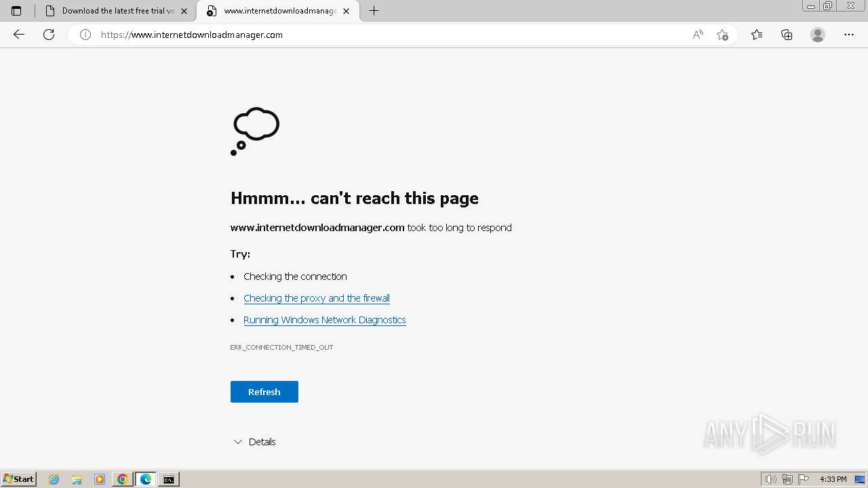Open 'Checking the proxy and the firewall' link
Image resolution: width=868 pixels, height=488 pixels.
[317, 298]
